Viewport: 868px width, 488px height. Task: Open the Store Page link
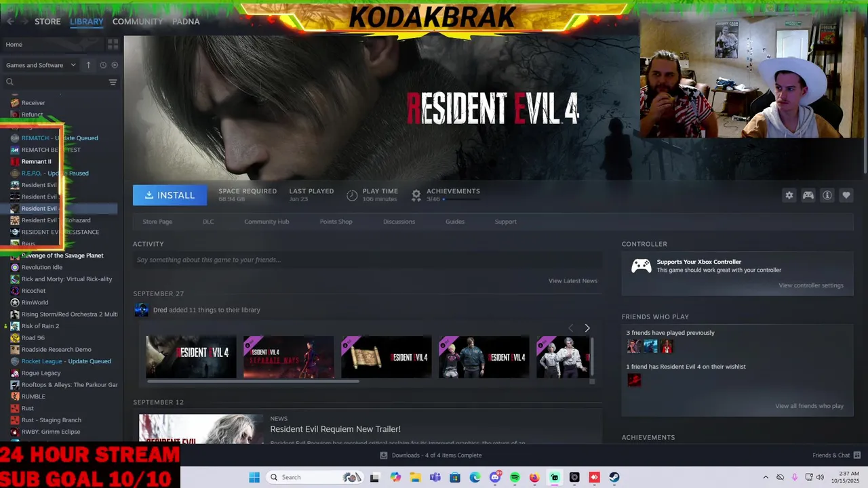click(157, 222)
